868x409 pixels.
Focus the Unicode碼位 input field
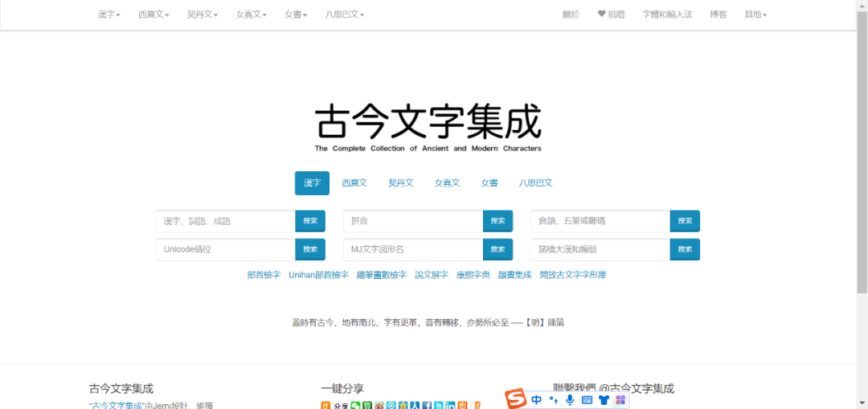click(225, 250)
